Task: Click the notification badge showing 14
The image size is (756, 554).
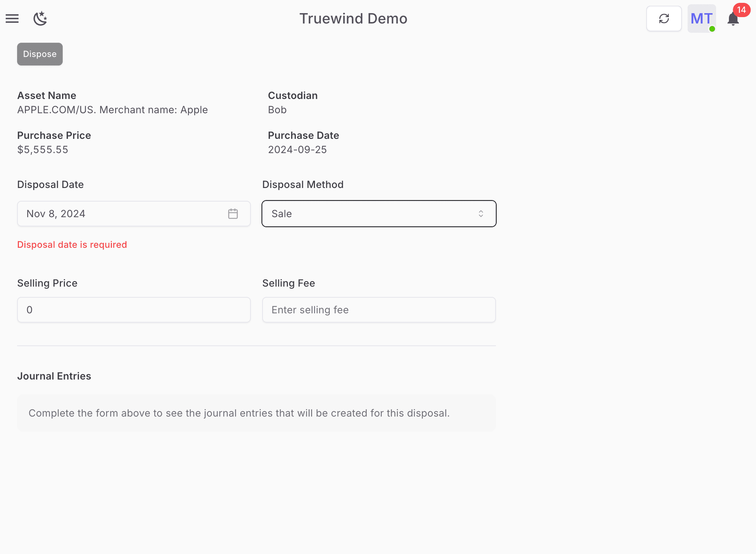Action: pyautogui.click(x=741, y=10)
